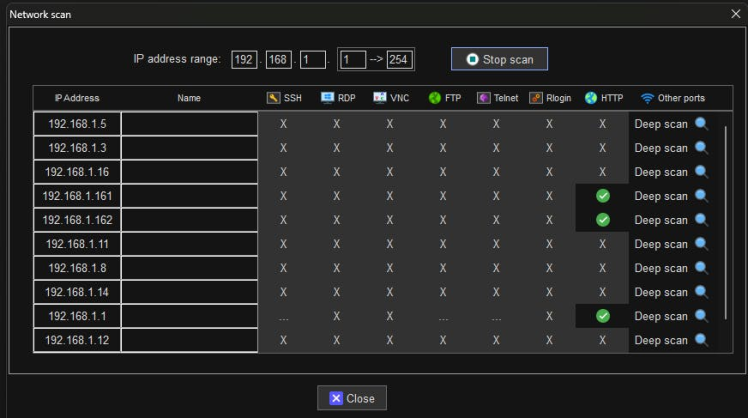This screenshot has height=418, width=748.
Task: Click RDP X mark for 192.168.1.16
Action: pos(337,172)
